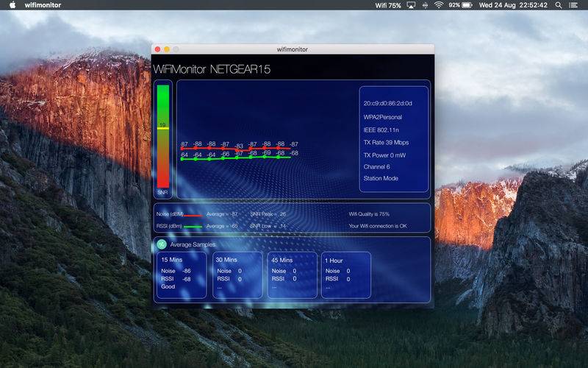588x368 pixels.
Task: Click Station Mode text
Action: click(x=381, y=178)
